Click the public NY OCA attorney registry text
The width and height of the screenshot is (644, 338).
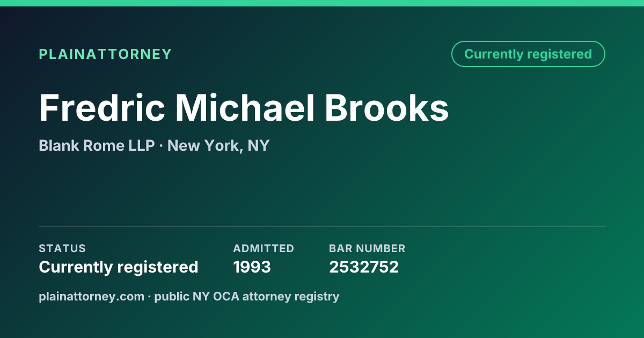tap(247, 296)
